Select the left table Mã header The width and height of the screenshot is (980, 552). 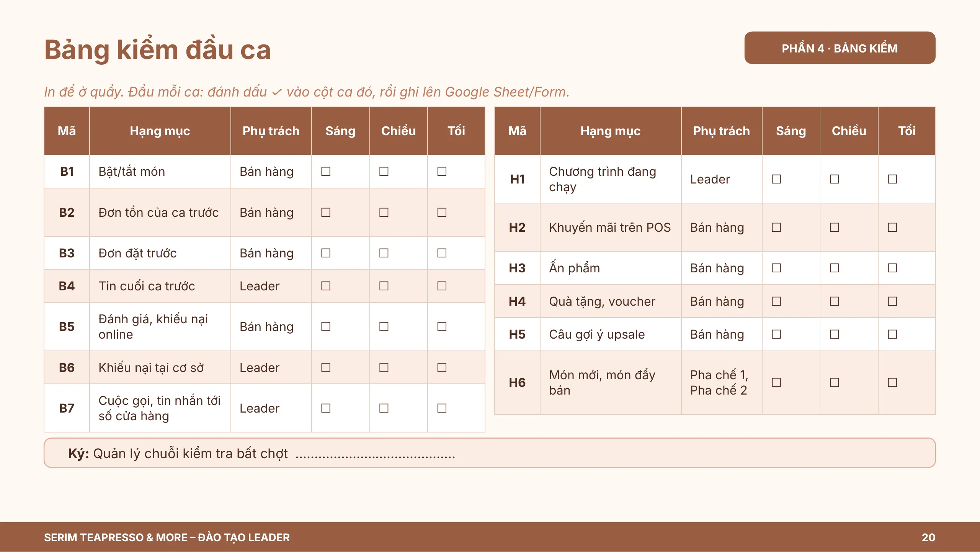tap(67, 131)
